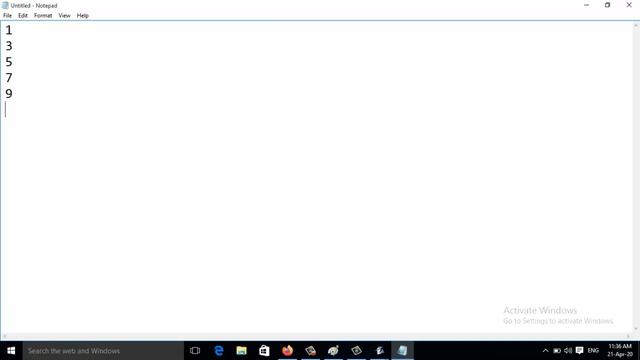Click the Windows Start button

coord(11,351)
